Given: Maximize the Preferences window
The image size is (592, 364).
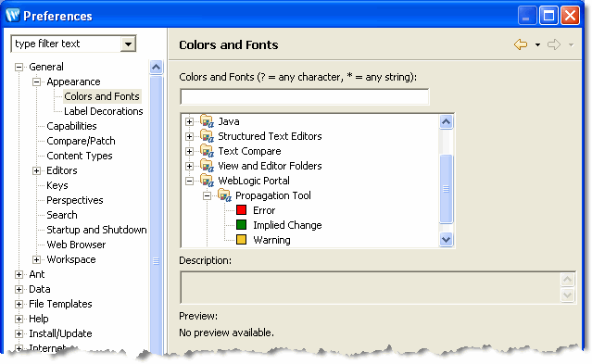Looking at the screenshot, I should coord(548,16).
